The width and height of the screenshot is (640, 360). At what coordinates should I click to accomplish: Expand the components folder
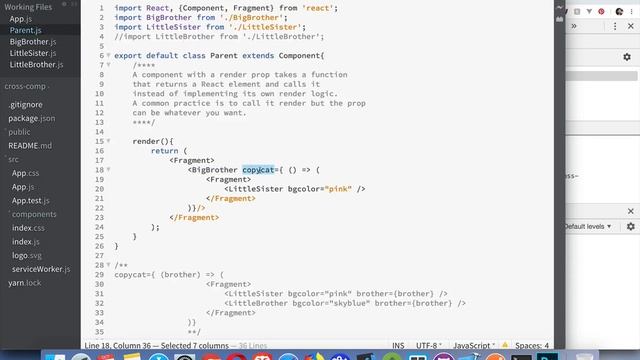(x=34, y=214)
